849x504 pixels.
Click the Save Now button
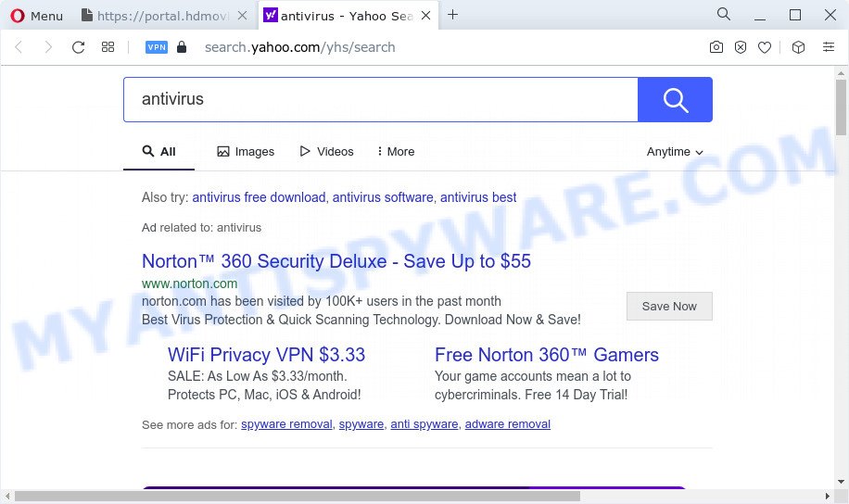click(669, 307)
